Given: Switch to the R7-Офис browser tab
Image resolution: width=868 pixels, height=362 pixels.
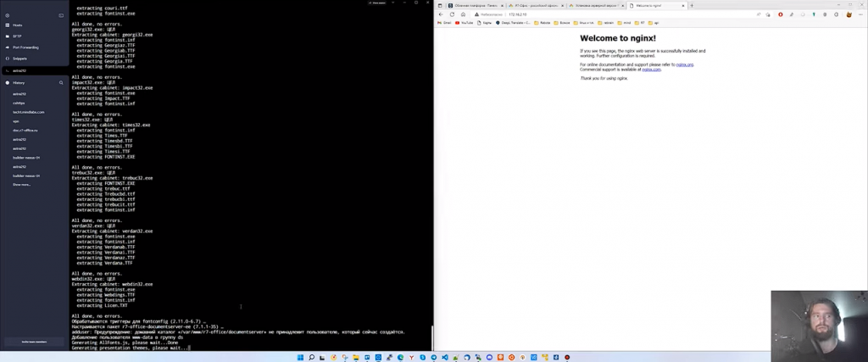Looking at the screenshot, I should pos(536,6).
